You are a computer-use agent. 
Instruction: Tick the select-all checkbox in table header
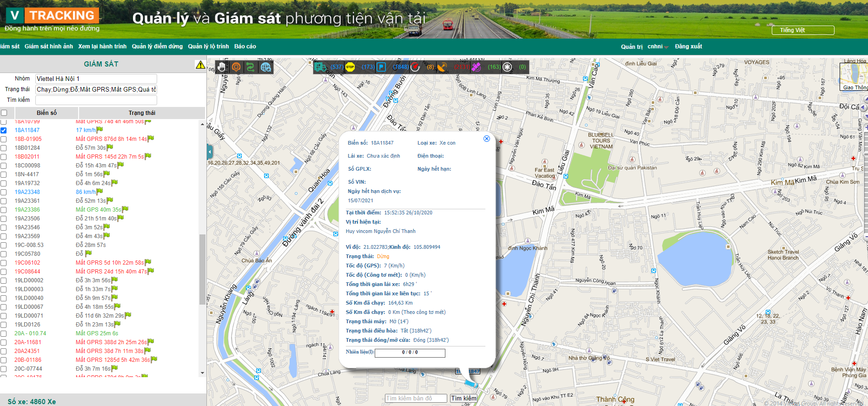4,113
